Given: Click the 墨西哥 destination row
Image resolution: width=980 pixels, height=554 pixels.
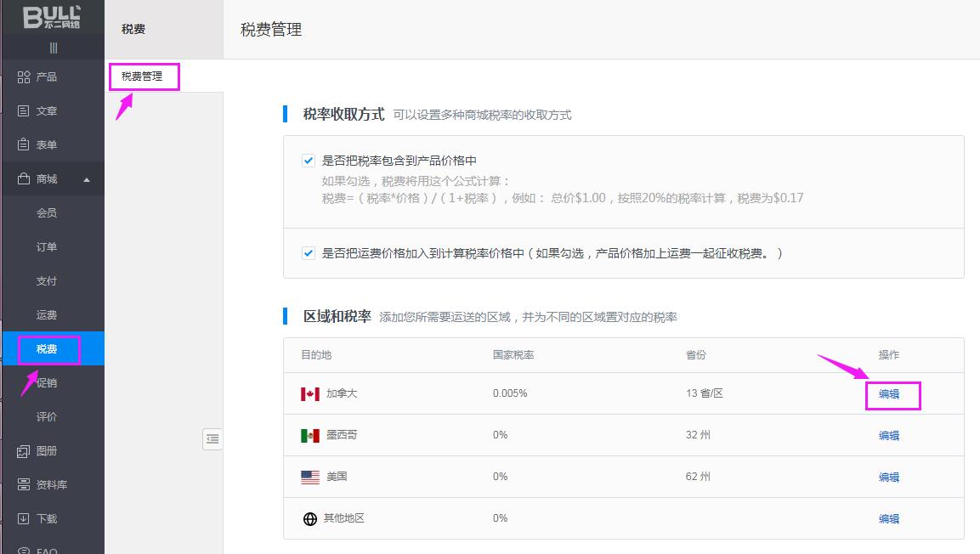Looking at the screenshot, I should coord(342,435).
